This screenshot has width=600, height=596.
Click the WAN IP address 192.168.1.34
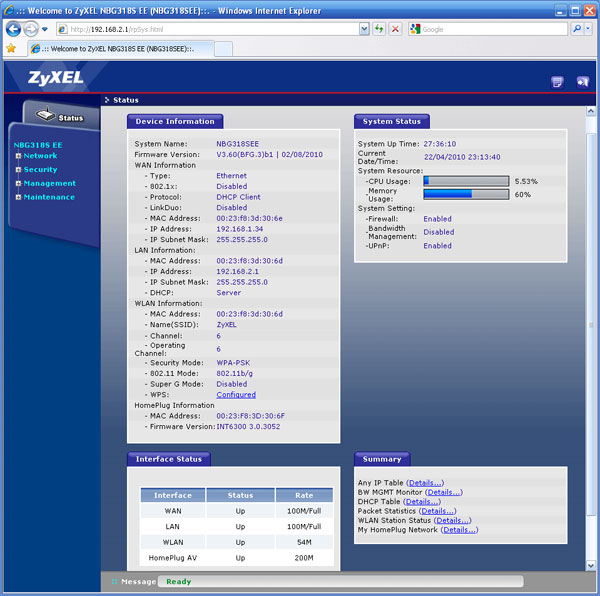(x=240, y=229)
